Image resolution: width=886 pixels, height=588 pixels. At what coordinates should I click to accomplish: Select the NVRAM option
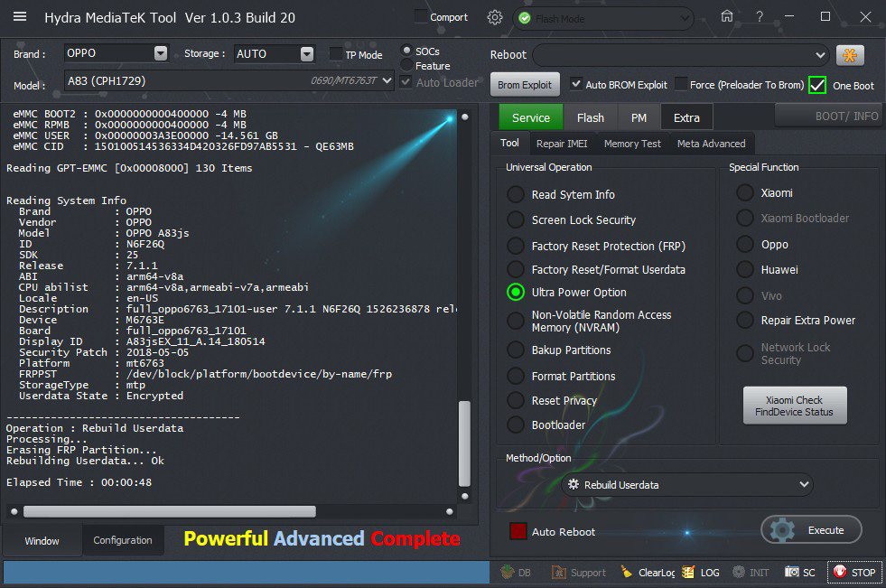(516, 321)
